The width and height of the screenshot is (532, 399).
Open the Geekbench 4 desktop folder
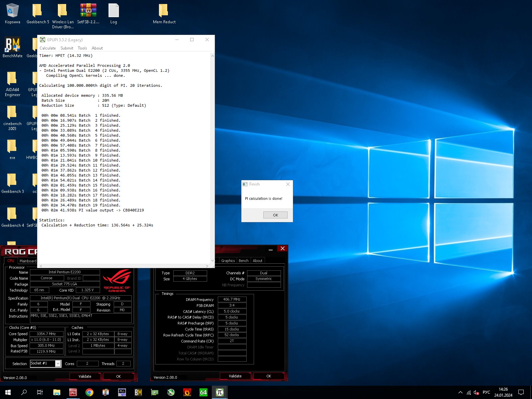[12, 217]
